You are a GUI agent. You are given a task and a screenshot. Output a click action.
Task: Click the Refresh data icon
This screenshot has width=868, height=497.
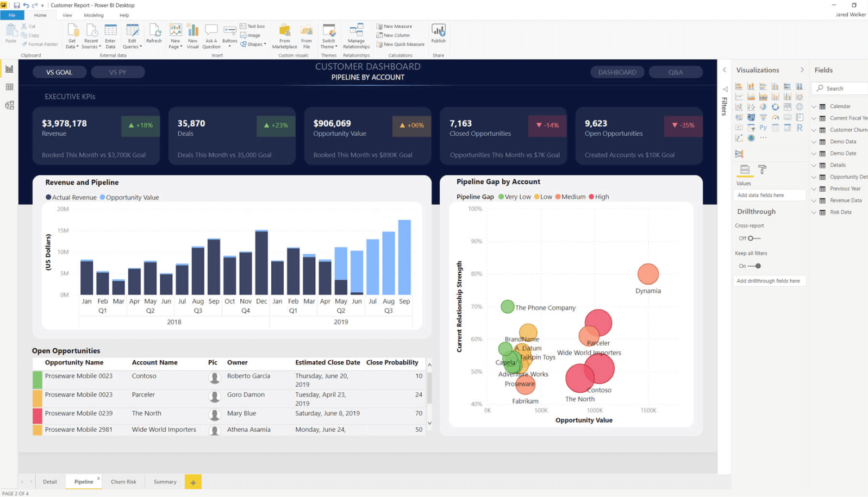154,33
